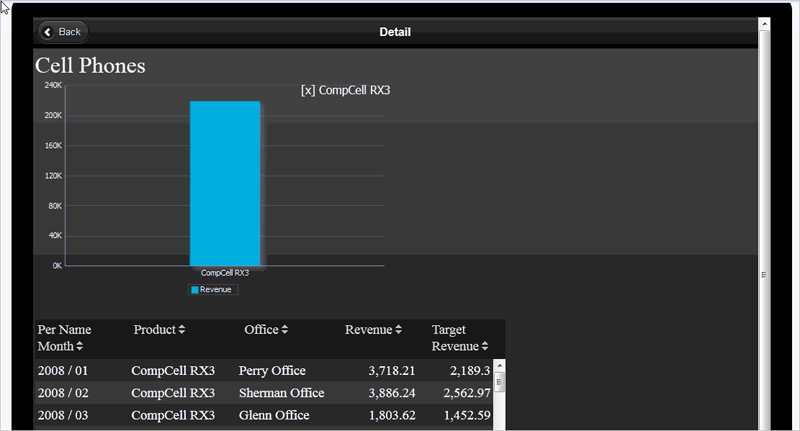Click Glenn Office cell
The image size is (800, 431).
pos(274,416)
